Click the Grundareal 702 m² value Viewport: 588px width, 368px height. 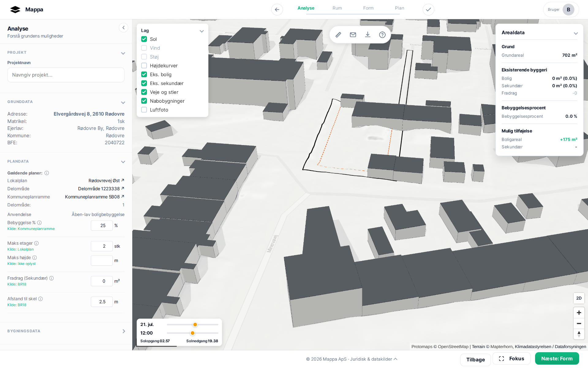click(x=570, y=55)
